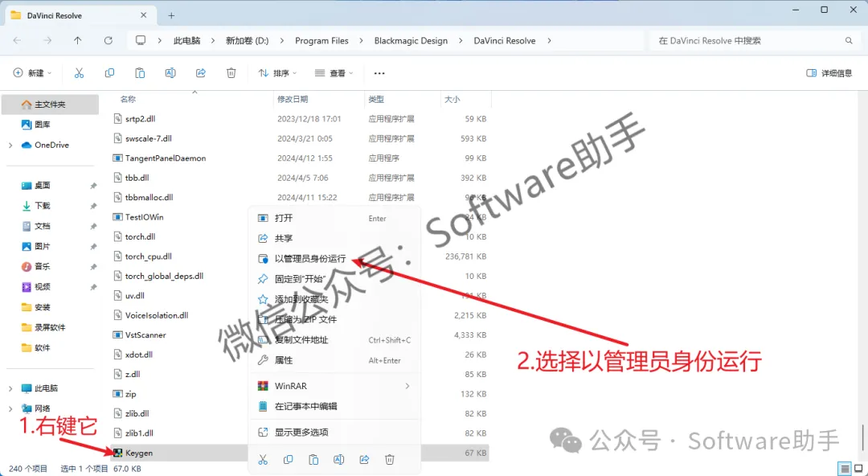Click the monitor icon in address bar
This screenshot has width=868, height=476.
point(141,40)
